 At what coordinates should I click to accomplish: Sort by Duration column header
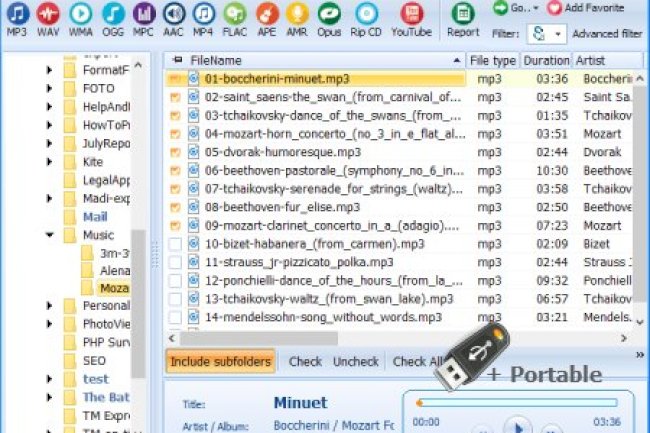pyautogui.click(x=546, y=60)
